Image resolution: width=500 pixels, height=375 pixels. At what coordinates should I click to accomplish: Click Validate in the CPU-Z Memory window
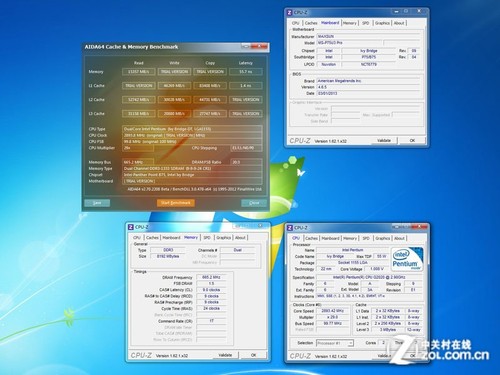point(225,355)
